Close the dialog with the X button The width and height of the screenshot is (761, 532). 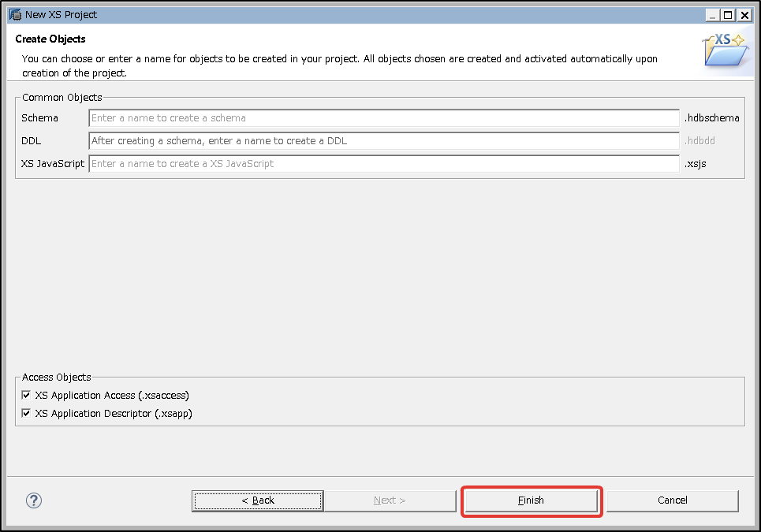tap(744, 15)
